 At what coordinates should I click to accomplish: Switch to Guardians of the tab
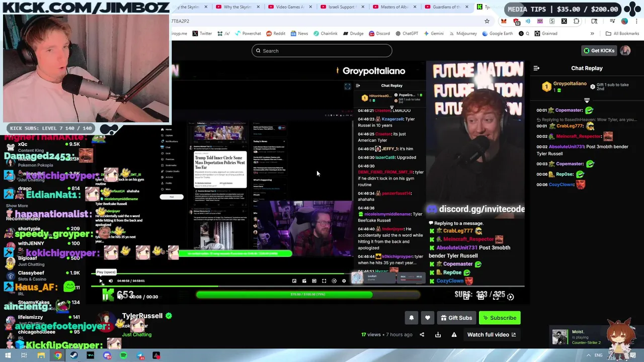tap(447, 7)
